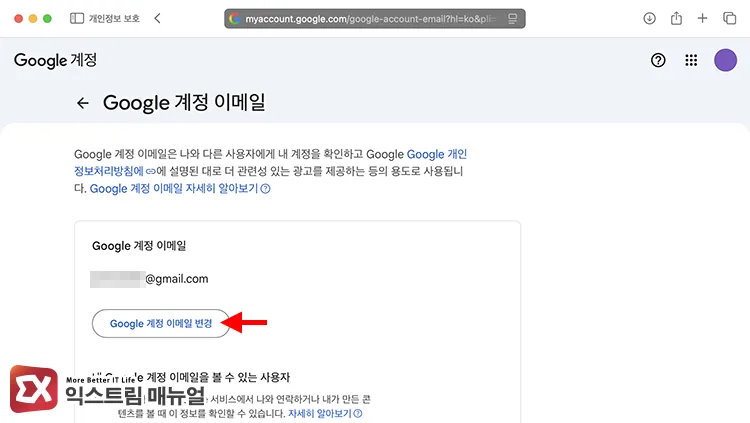Click the Google 계정 이메일 page heading
Image resolution: width=750 pixels, height=423 pixels.
click(x=184, y=102)
